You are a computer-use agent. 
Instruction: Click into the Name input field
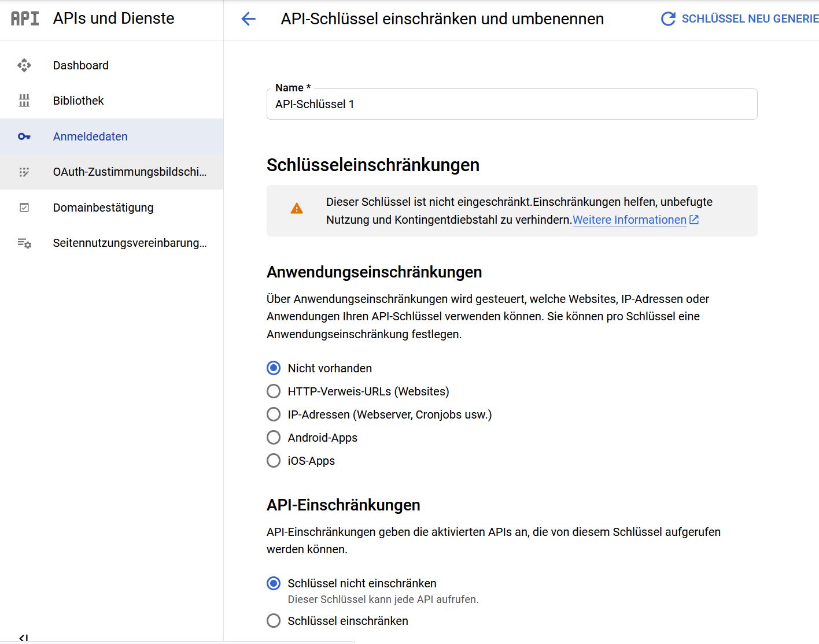pyautogui.click(x=512, y=104)
